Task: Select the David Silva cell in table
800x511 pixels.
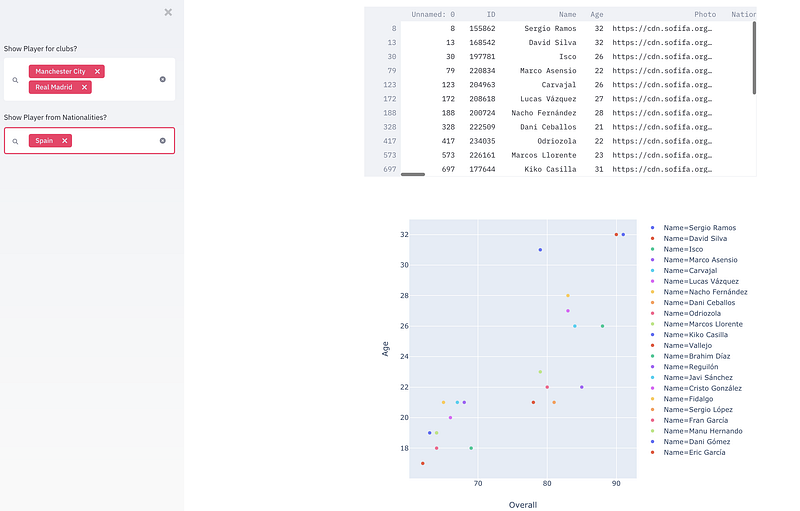Action: (552, 42)
